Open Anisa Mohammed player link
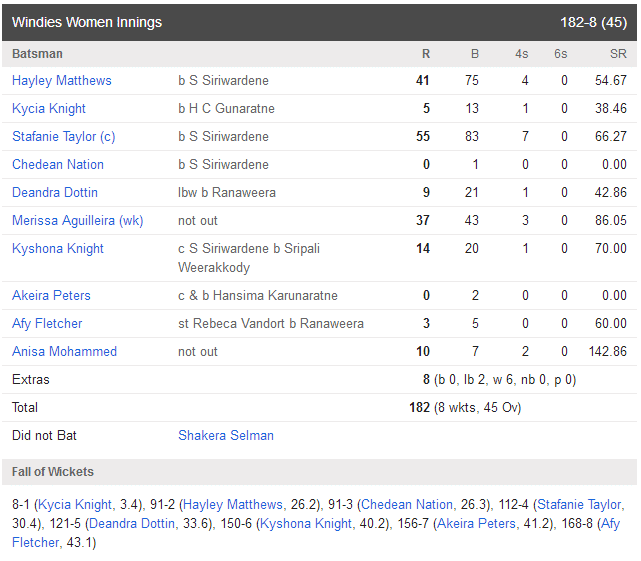The height and width of the screenshot is (561, 641). pos(64,352)
